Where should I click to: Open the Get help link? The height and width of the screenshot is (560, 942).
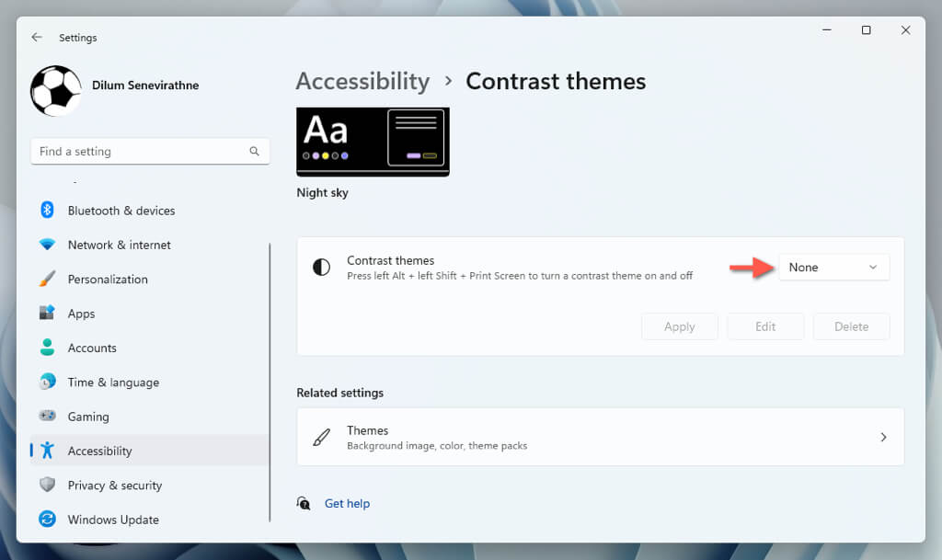[x=347, y=504]
